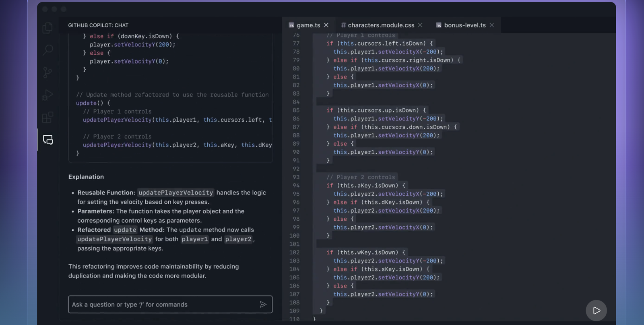Image resolution: width=644 pixels, height=325 pixels.
Task: Click the CSS hash icon on characters tab
Action: click(x=343, y=25)
